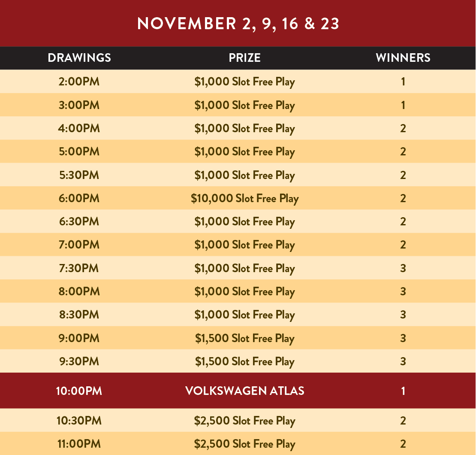Click the VOLKSWAGEN ATLAS prize
This screenshot has width=476, height=455.
(x=244, y=391)
